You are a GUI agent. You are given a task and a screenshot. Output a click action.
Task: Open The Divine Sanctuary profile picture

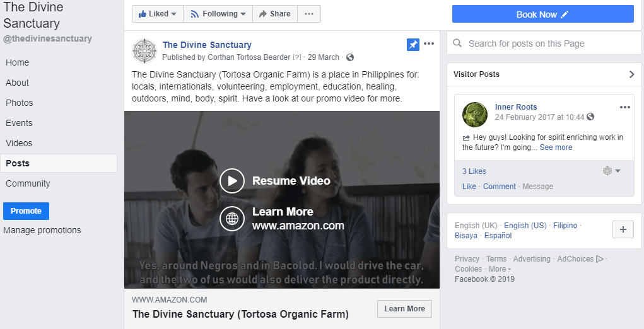[144, 50]
